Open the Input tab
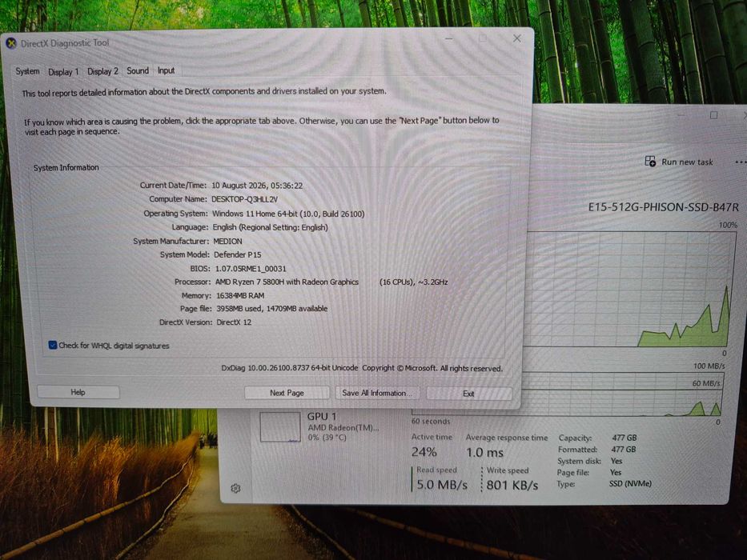The width and height of the screenshot is (747, 560). (166, 70)
